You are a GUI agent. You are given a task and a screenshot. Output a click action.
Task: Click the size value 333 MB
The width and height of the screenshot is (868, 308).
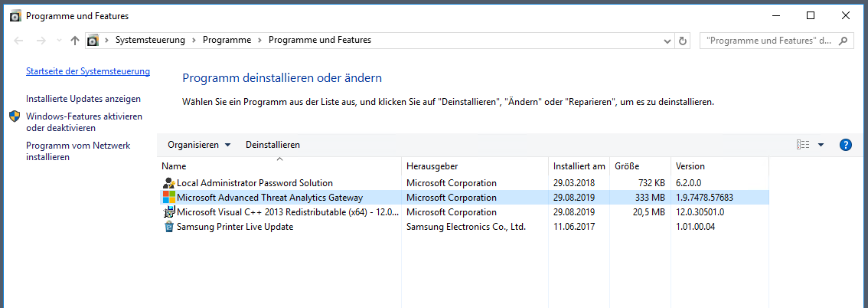pyautogui.click(x=650, y=197)
